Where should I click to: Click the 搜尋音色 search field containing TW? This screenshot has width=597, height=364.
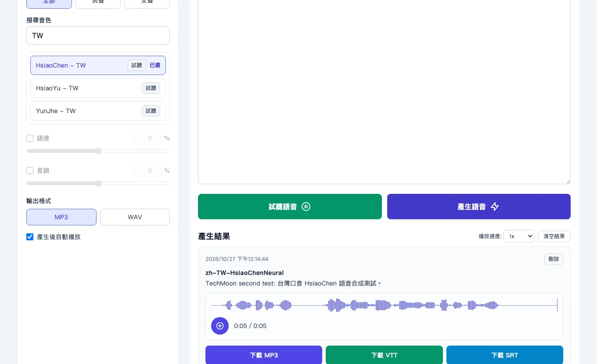pos(98,36)
